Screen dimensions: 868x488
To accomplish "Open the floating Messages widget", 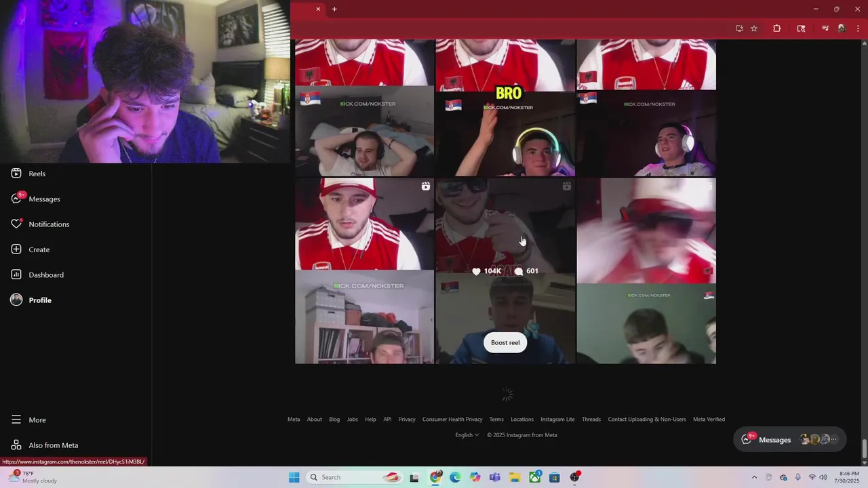I will click(790, 439).
